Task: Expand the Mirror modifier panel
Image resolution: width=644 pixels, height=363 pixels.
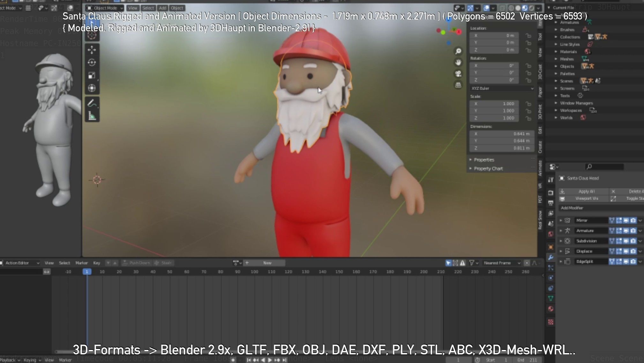Action: (x=561, y=220)
